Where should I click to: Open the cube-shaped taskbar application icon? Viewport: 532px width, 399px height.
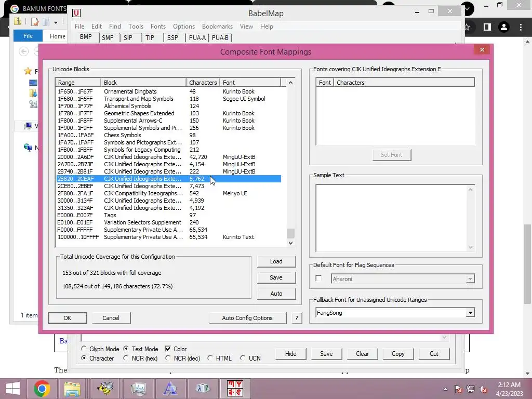point(203,389)
